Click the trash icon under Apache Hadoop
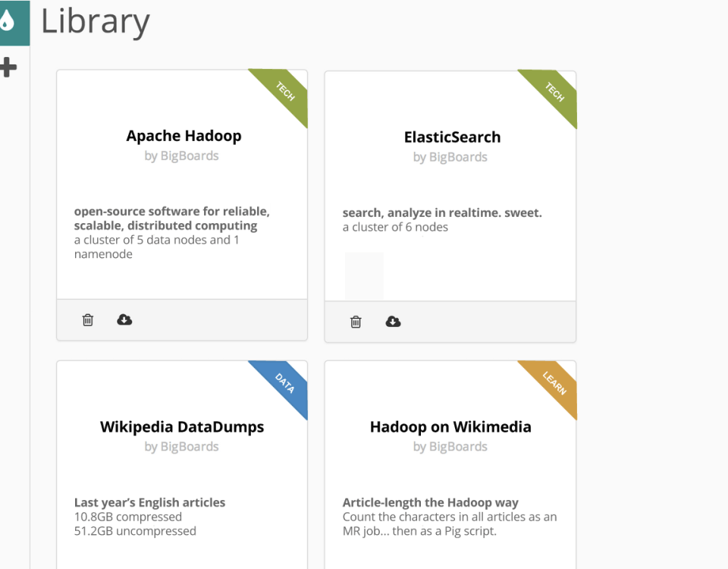Screen dimensions: 728x569 tap(87, 319)
